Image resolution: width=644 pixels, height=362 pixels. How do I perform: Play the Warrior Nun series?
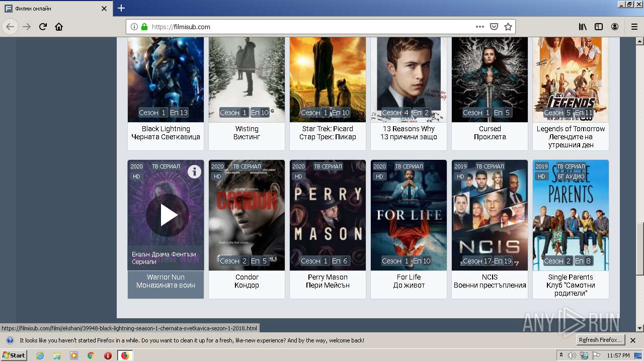tap(168, 215)
